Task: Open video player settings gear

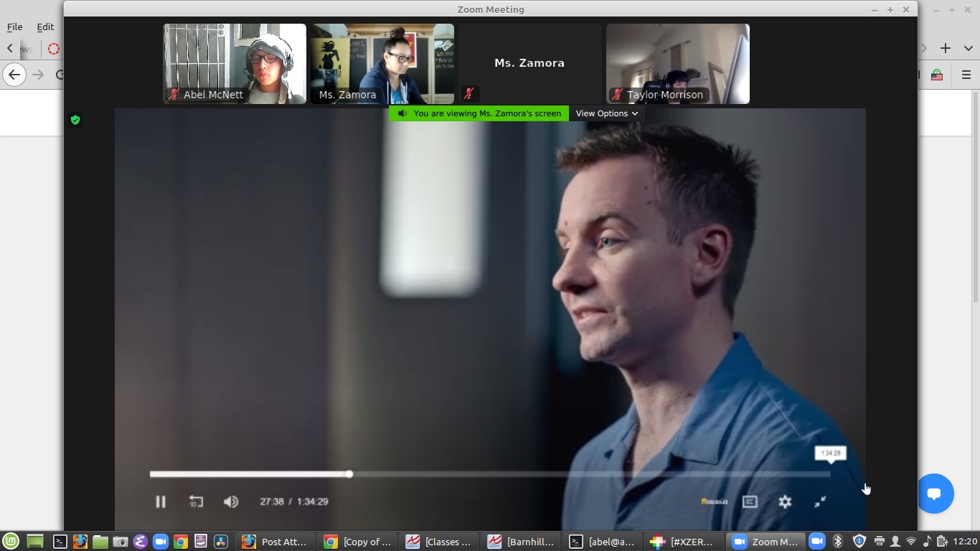Action: click(x=785, y=501)
